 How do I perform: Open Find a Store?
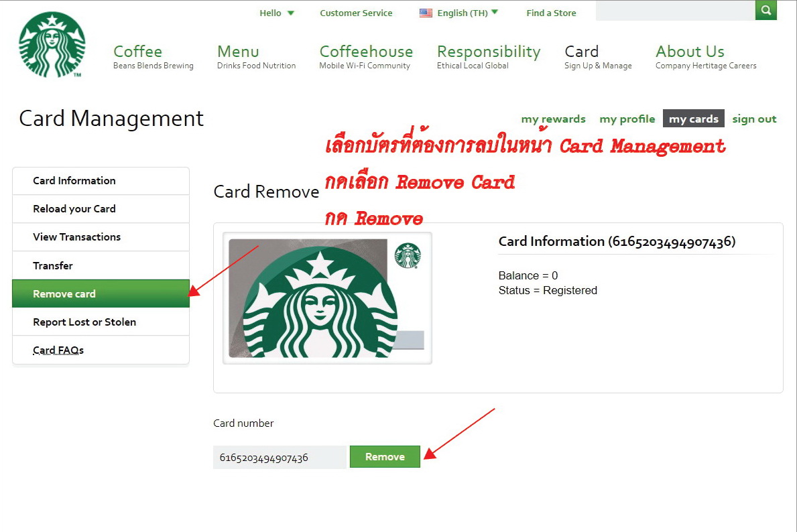550,12
